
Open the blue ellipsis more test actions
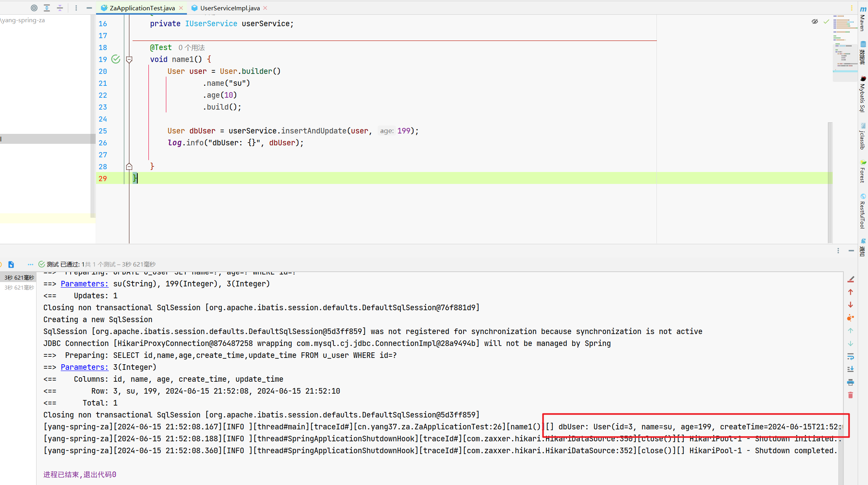tap(31, 265)
